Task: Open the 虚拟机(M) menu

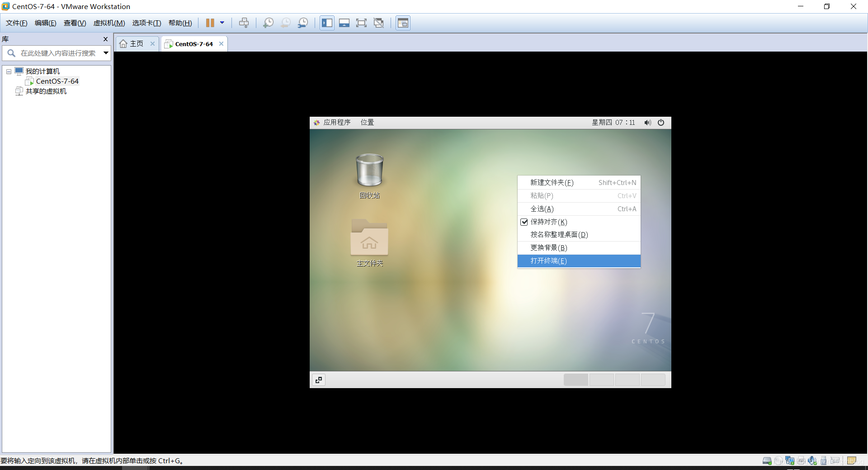Action: coord(109,23)
